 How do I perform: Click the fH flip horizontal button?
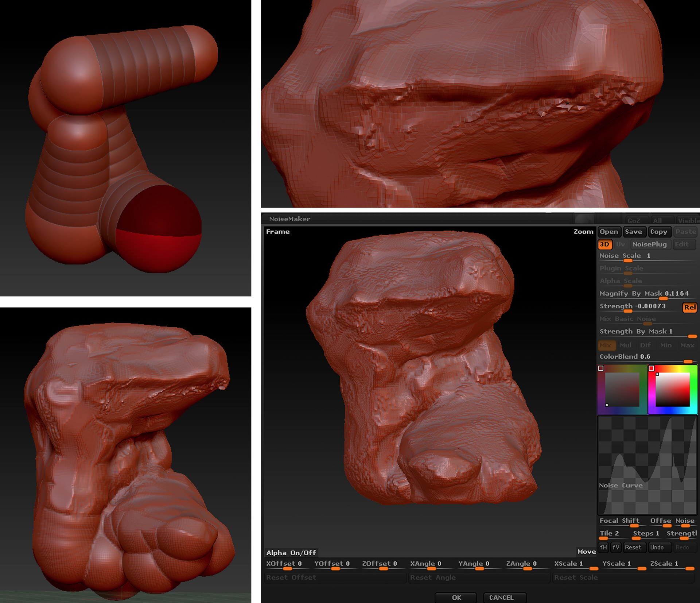603,547
